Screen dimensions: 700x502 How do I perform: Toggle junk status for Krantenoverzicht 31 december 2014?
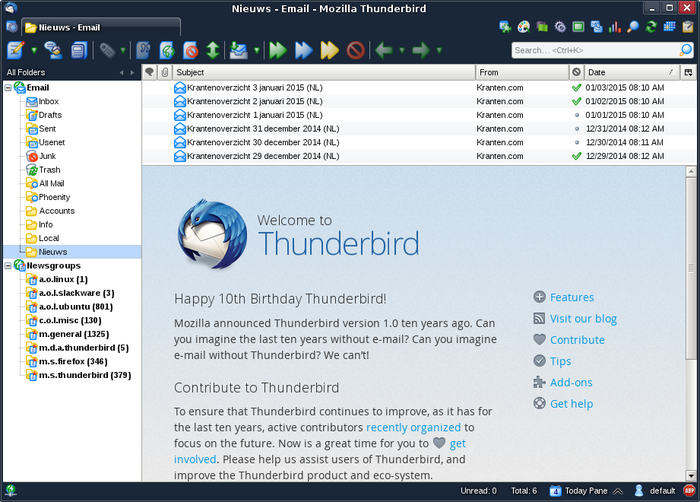tap(576, 129)
